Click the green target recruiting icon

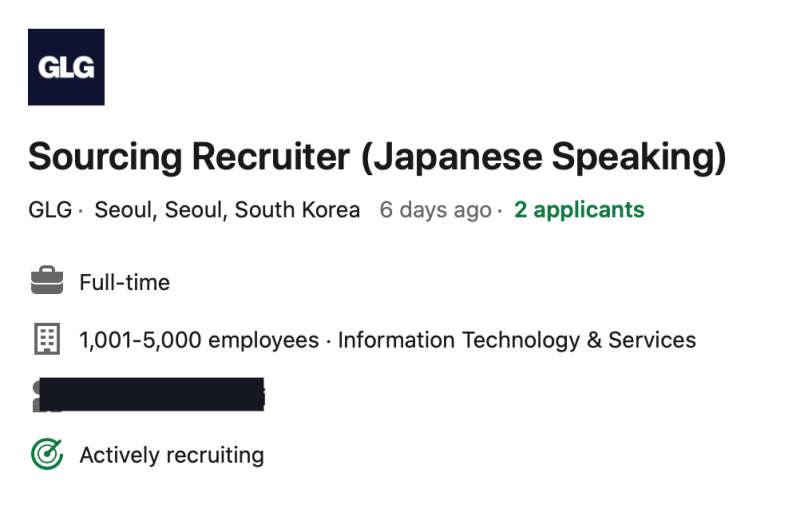pyautogui.click(x=47, y=455)
